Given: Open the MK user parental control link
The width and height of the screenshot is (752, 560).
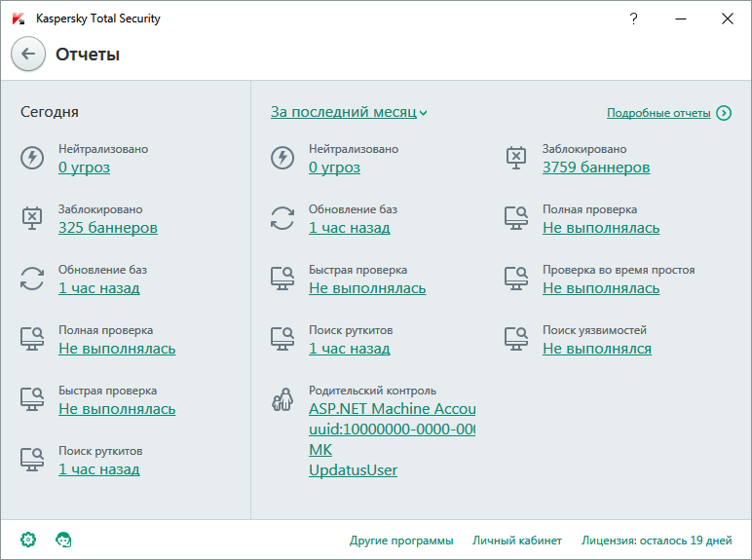Looking at the screenshot, I should (320, 450).
